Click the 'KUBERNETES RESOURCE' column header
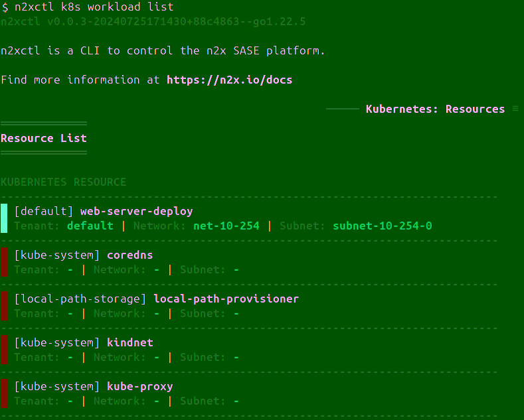This screenshot has height=420, width=524. point(64,182)
